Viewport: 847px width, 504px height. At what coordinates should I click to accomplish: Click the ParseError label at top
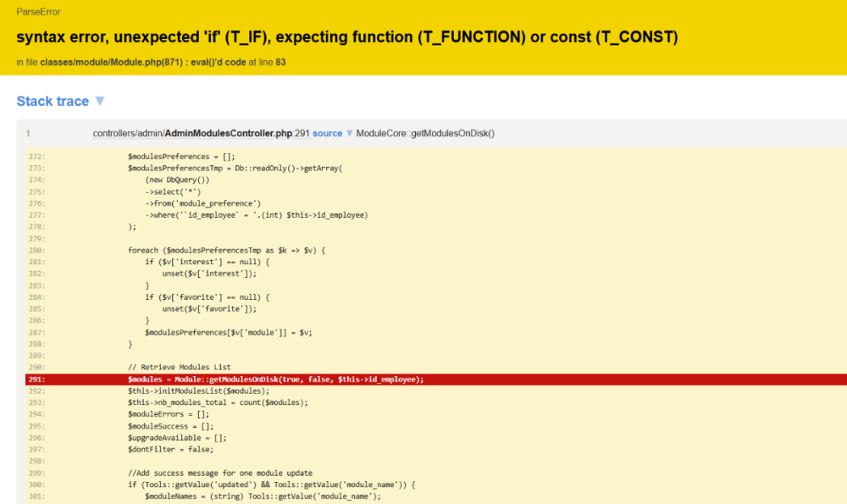[x=38, y=13]
